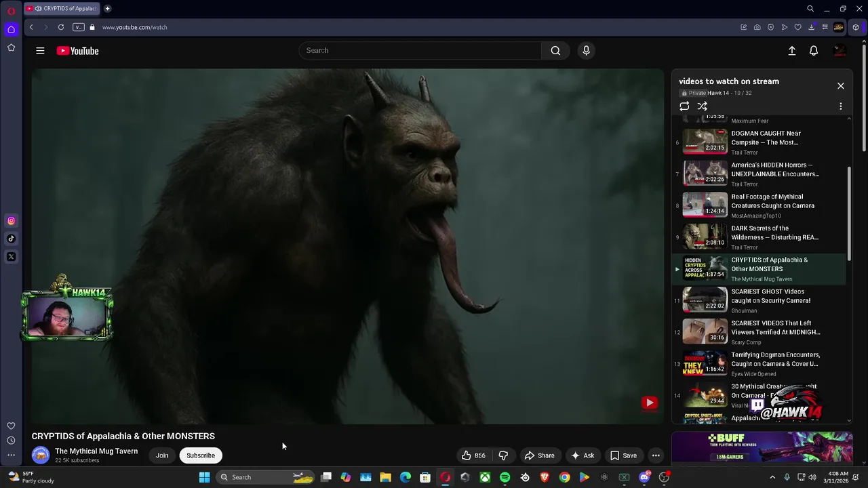Open Opera downloads icon in toolbar
The height and width of the screenshot is (488, 868).
[811, 27]
